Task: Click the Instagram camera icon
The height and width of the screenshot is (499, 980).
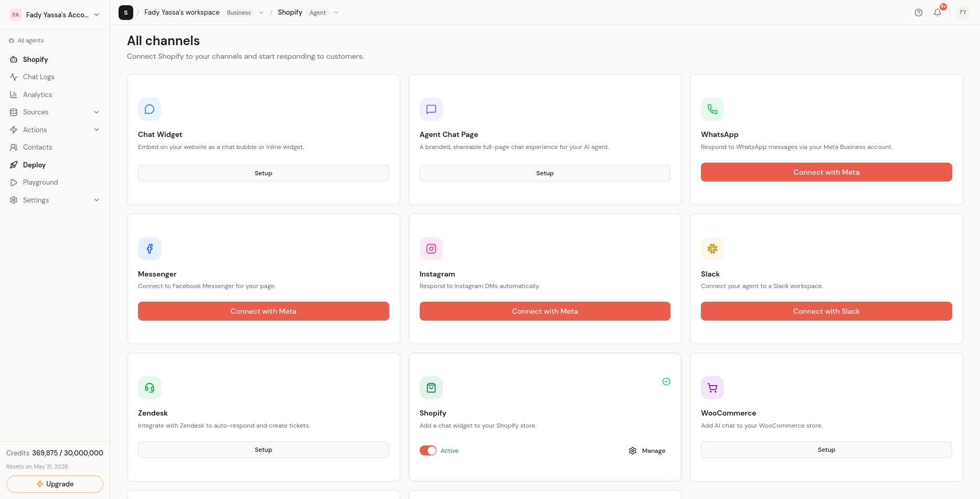Action: (x=431, y=249)
